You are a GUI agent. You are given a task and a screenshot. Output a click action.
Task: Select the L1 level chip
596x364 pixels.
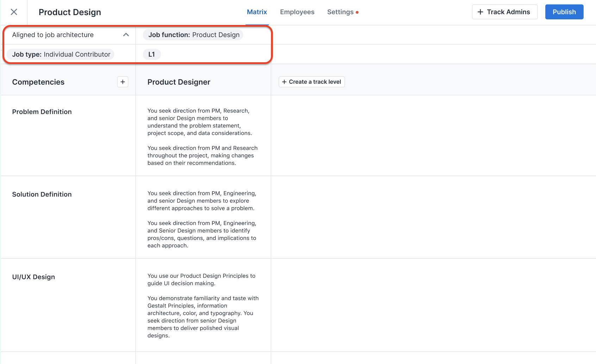151,54
